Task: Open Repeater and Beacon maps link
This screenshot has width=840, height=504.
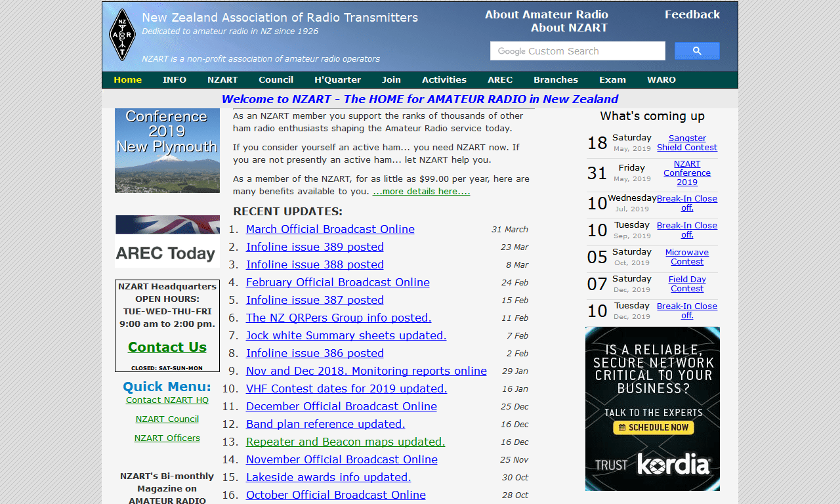Action: [346, 442]
